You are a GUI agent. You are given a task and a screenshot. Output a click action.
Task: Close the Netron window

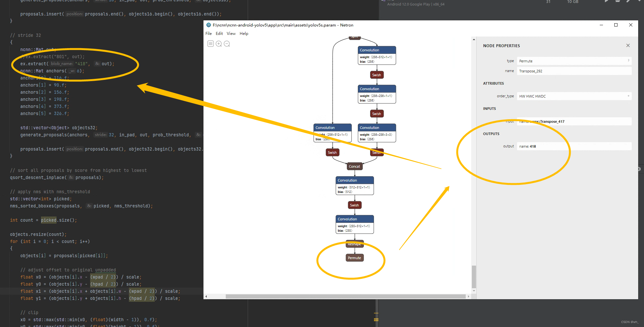(630, 25)
